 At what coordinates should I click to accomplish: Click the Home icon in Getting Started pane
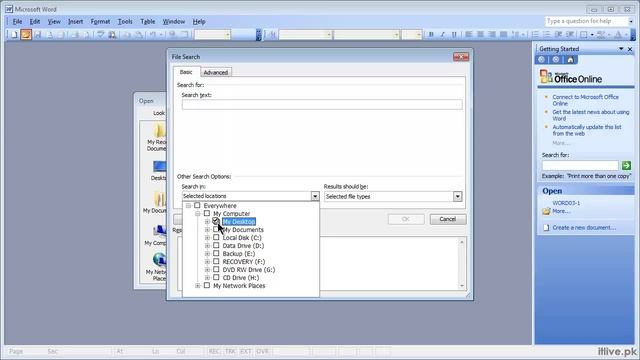[570, 60]
